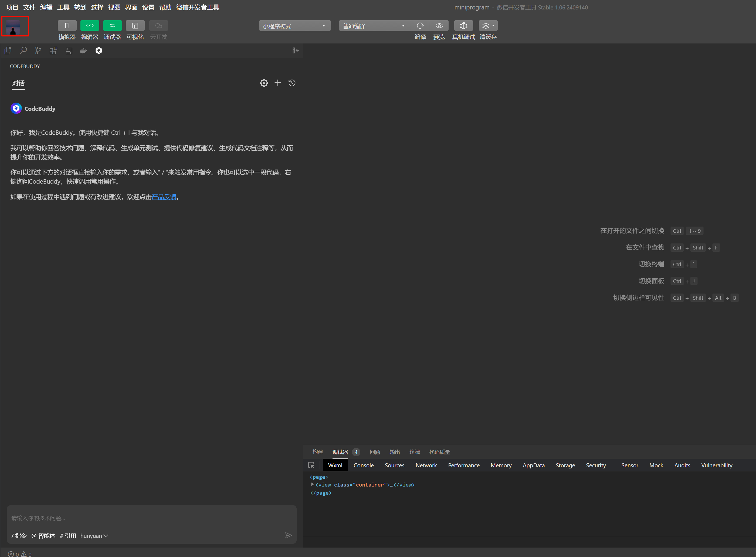Open the 工具 menu
The image size is (756, 557).
coord(63,7)
